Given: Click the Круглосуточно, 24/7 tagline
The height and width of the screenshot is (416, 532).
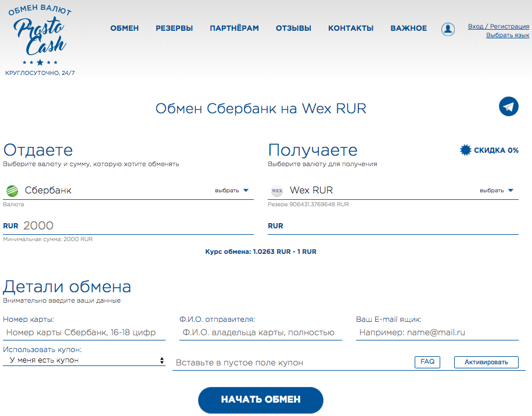Looking at the screenshot, I should pos(40,73).
